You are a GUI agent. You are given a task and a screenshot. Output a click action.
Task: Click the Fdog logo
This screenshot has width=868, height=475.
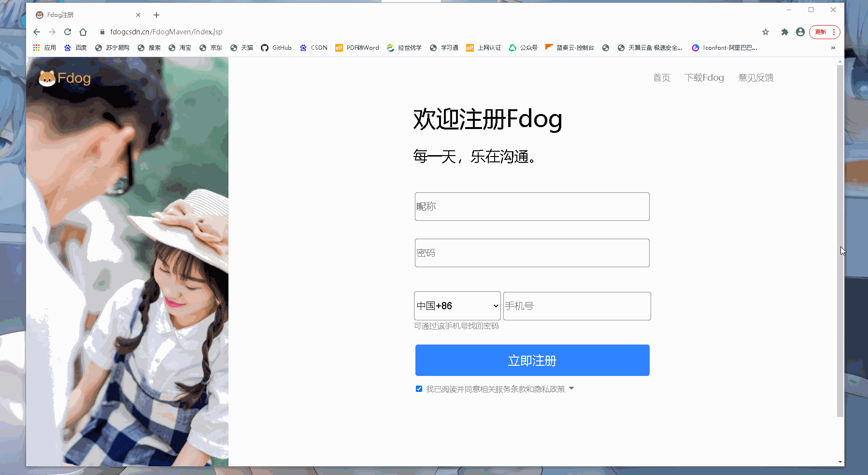coord(64,78)
